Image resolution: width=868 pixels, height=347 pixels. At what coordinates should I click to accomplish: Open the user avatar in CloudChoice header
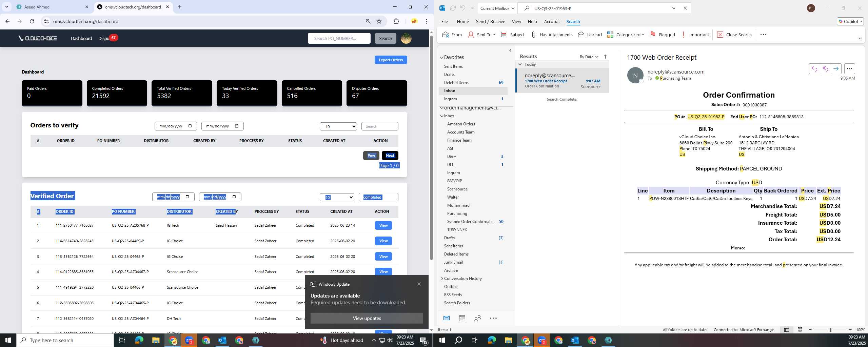tap(406, 38)
